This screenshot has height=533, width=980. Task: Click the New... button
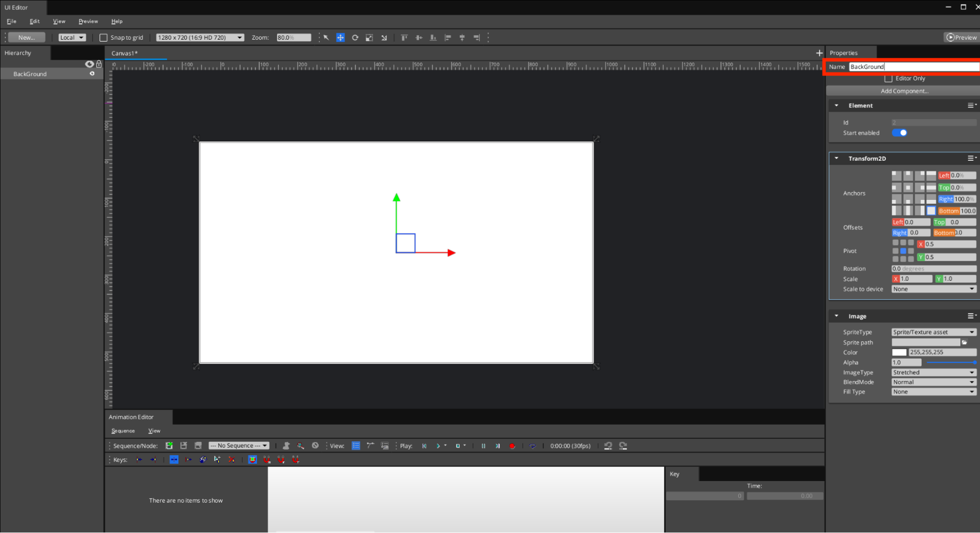coord(26,37)
